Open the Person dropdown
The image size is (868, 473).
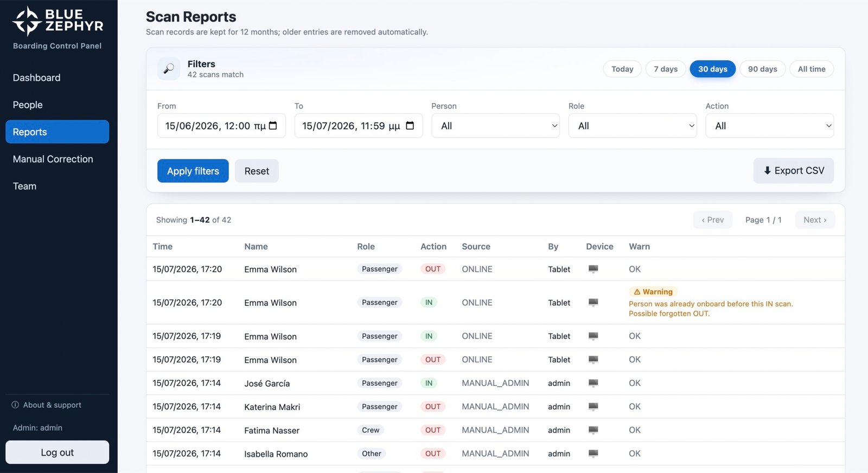click(496, 126)
